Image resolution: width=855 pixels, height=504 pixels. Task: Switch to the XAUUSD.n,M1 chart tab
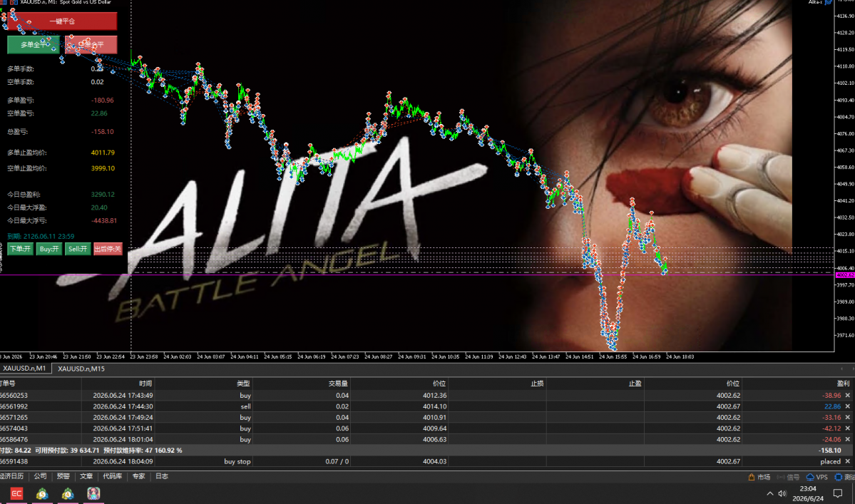(24, 369)
